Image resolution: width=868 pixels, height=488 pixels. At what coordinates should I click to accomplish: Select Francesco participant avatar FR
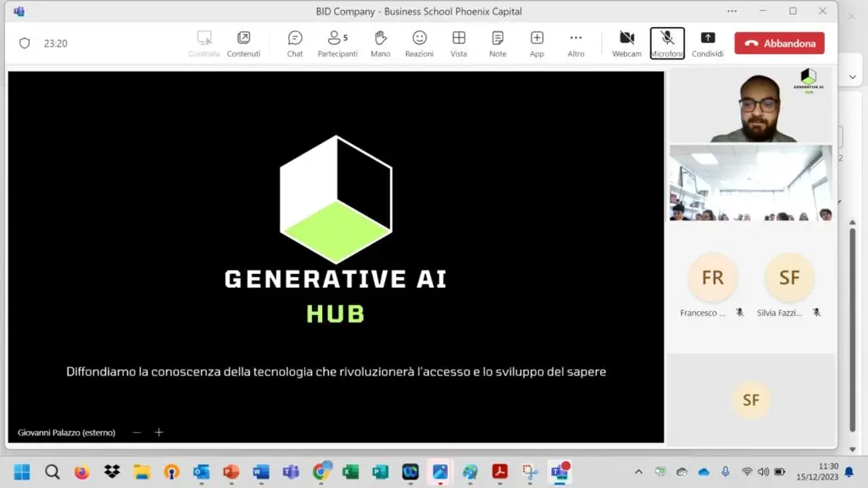(712, 279)
